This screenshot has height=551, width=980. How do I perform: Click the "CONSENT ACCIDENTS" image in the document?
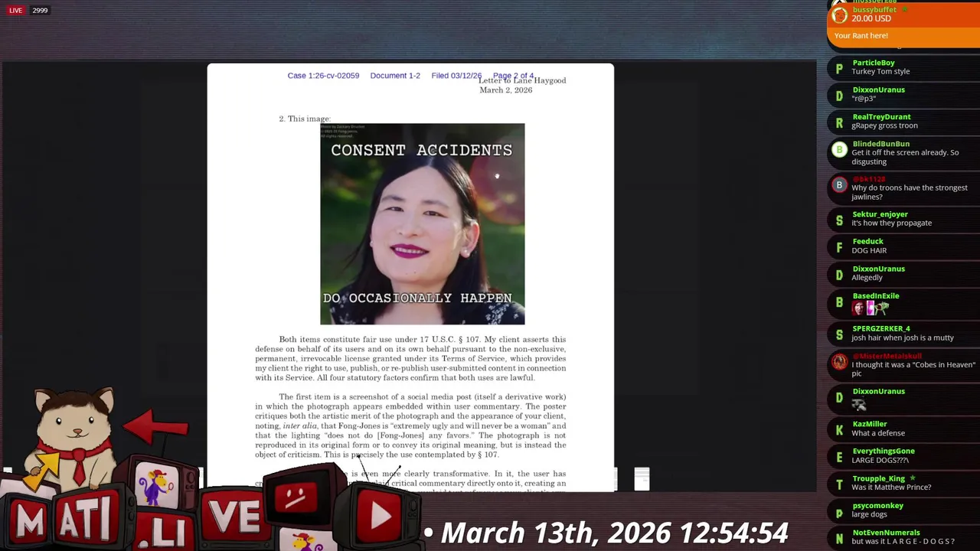click(422, 223)
